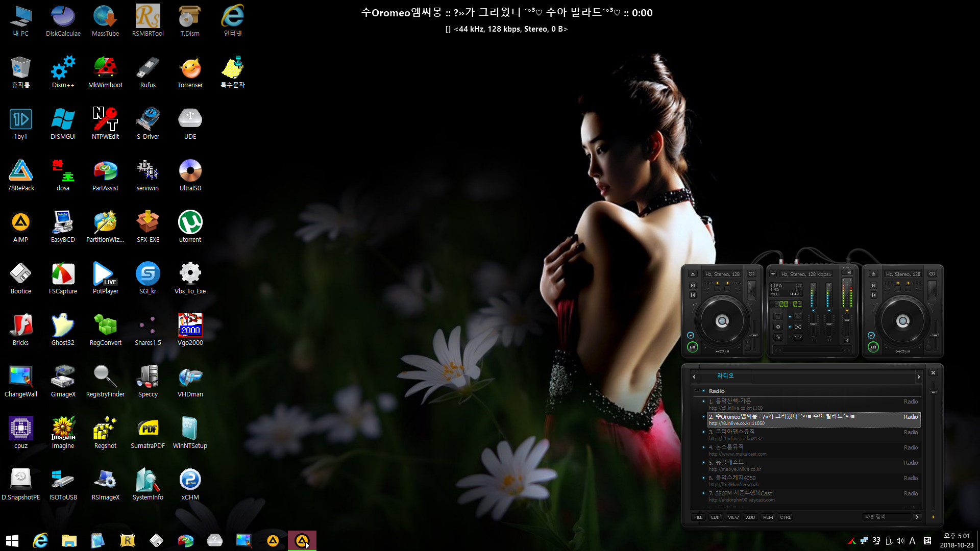Click the seek bar below the mixer
This screenshot has height=551, width=980.
point(813,350)
